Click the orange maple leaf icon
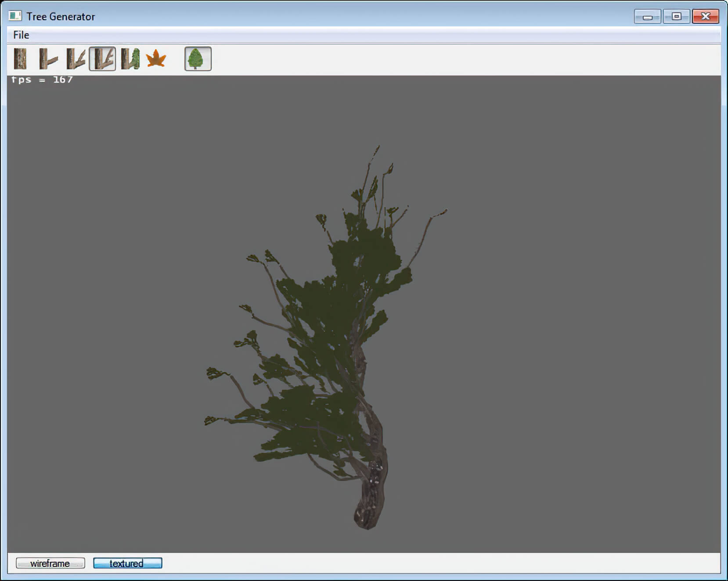The width and height of the screenshot is (728, 581). (156, 59)
